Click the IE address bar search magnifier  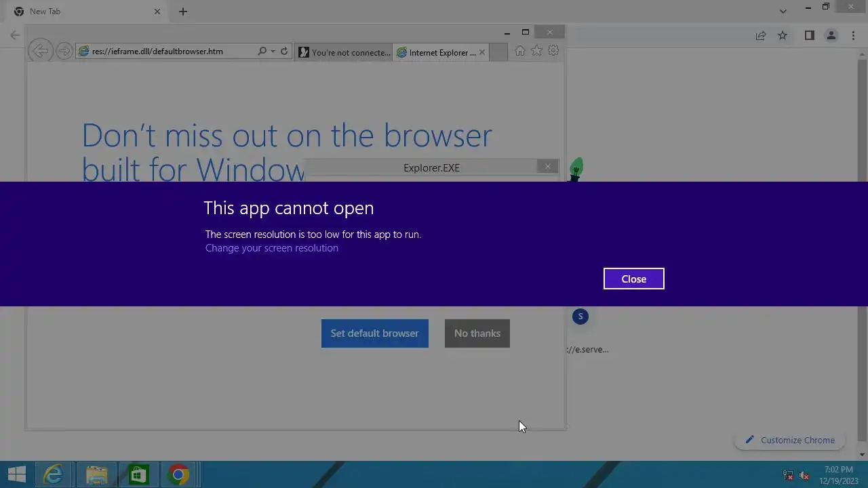pyautogui.click(x=262, y=52)
